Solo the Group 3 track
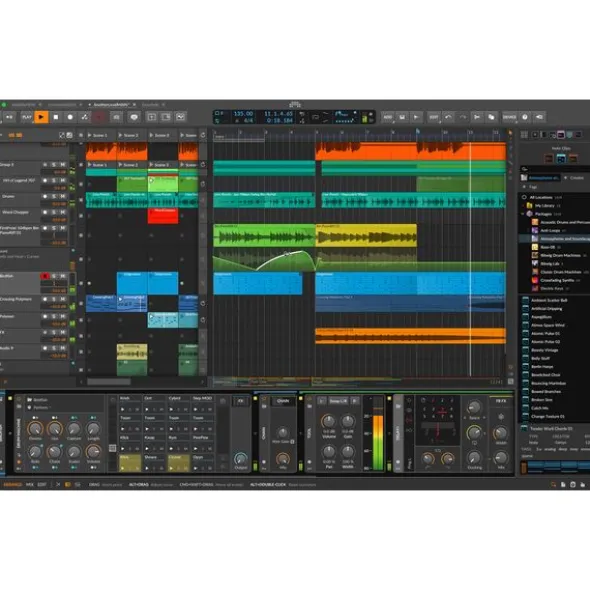590x591 pixels. 54,165
